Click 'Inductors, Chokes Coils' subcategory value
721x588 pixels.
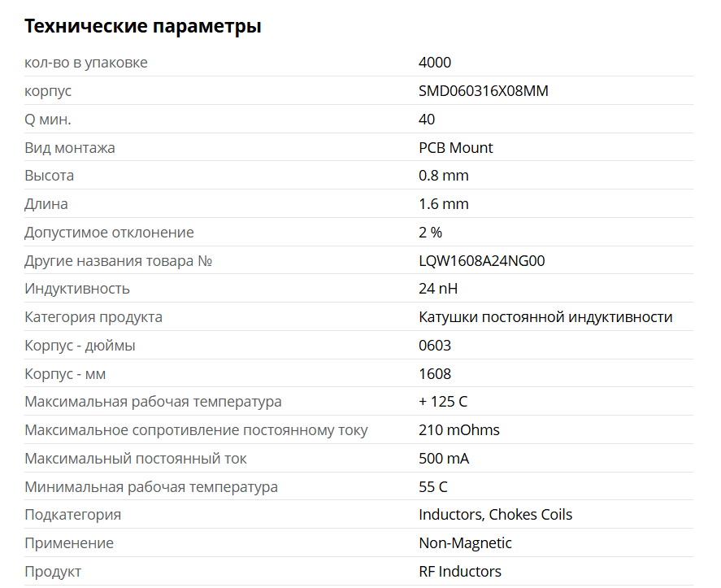pyautogui.click(x=495, y=515)
